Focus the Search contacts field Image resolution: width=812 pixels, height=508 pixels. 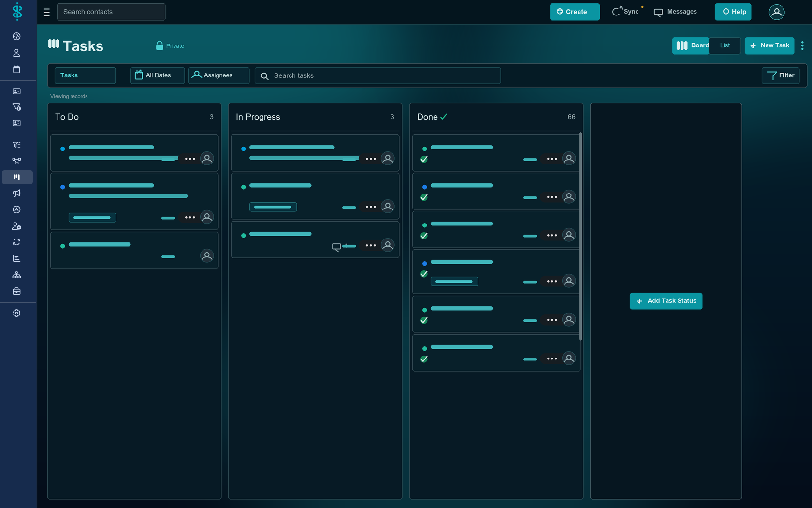pos(111,12)
